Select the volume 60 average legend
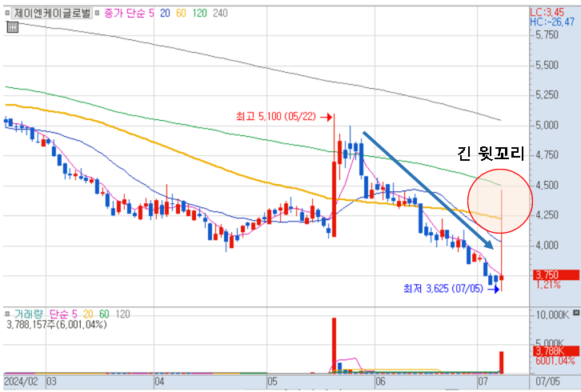This screenshot has width=581, height=392. pos(104,314)
